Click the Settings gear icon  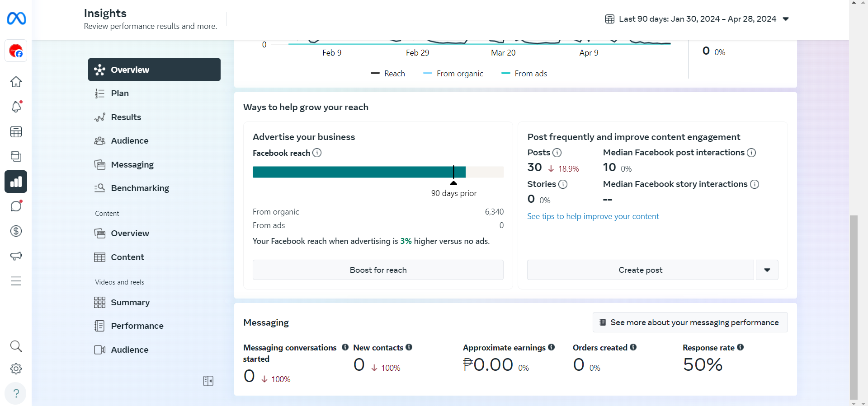(16, 369)
